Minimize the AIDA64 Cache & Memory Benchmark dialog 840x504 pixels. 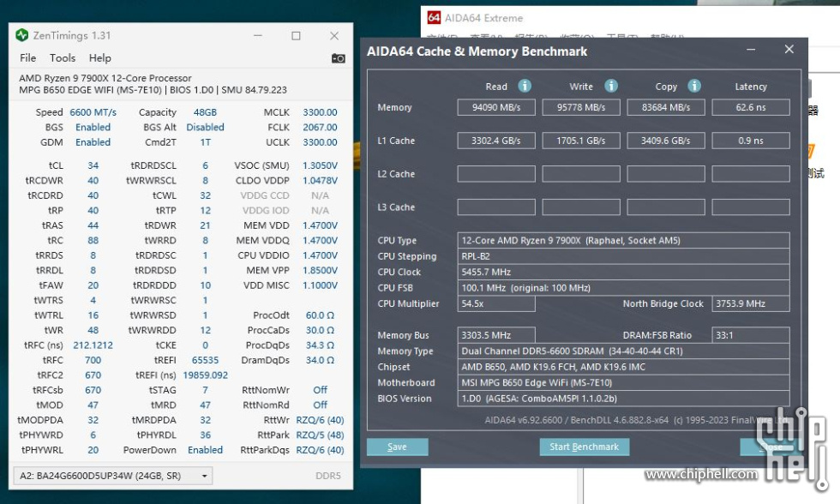coord(751,49)
